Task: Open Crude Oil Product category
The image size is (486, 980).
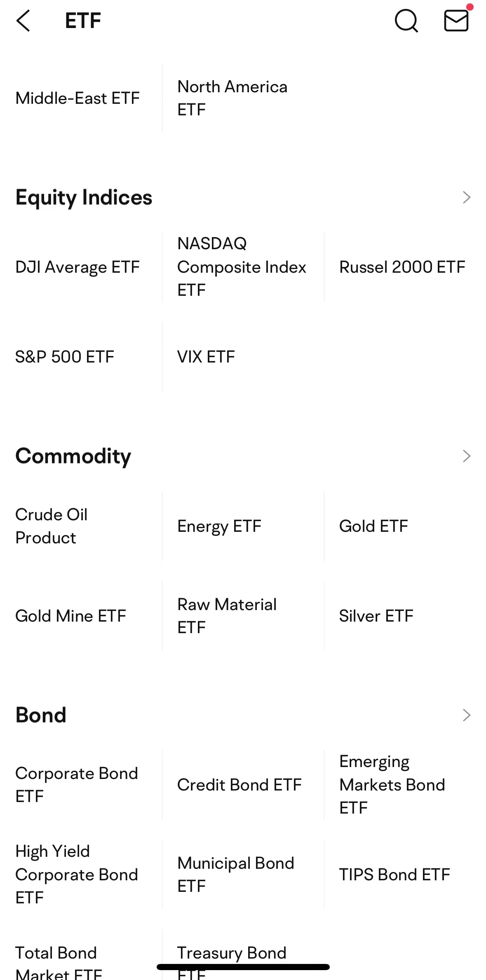Action: [52, 526]
